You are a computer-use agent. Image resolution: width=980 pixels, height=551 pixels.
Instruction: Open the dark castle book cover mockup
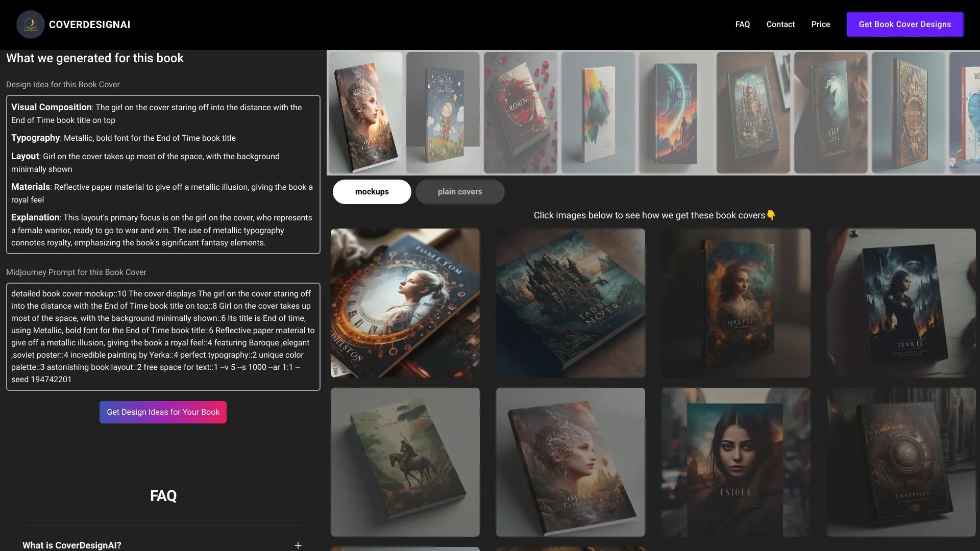[x=570, y=303]
